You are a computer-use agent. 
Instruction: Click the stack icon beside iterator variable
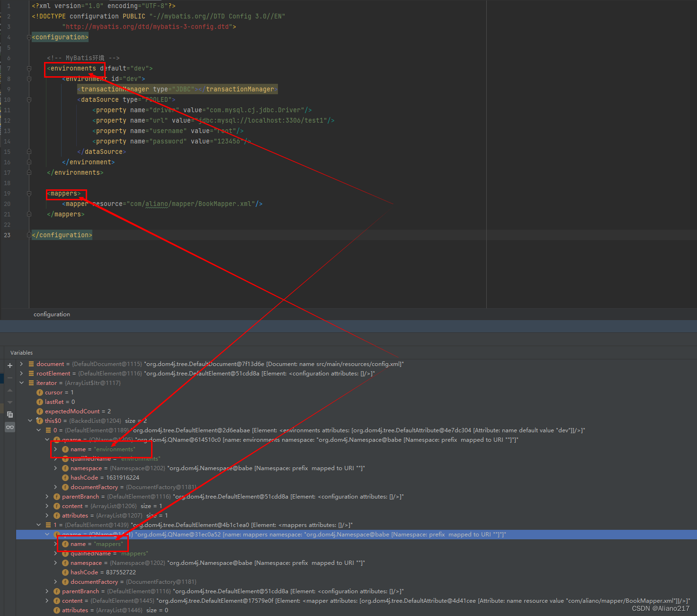click(31, 383)
